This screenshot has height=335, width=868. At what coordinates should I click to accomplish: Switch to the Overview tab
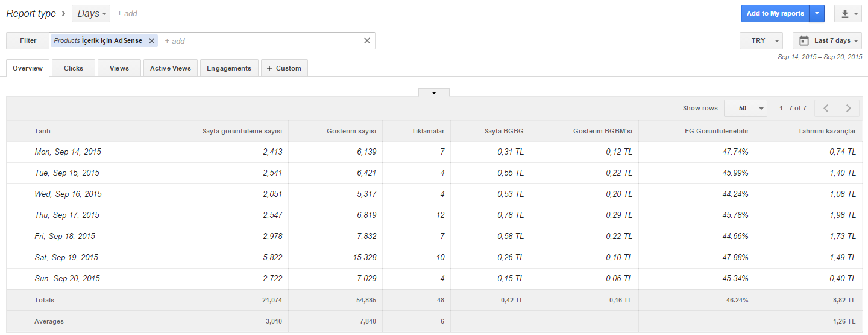(x=28, y=68)
